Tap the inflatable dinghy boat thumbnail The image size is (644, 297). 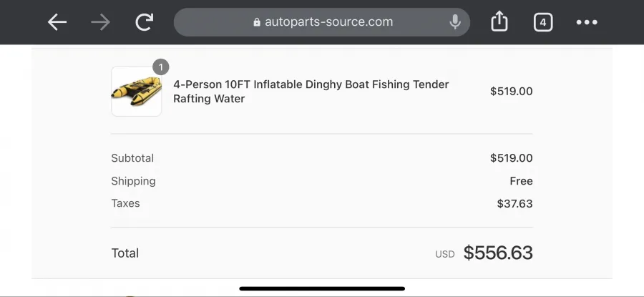pos(136,92)
